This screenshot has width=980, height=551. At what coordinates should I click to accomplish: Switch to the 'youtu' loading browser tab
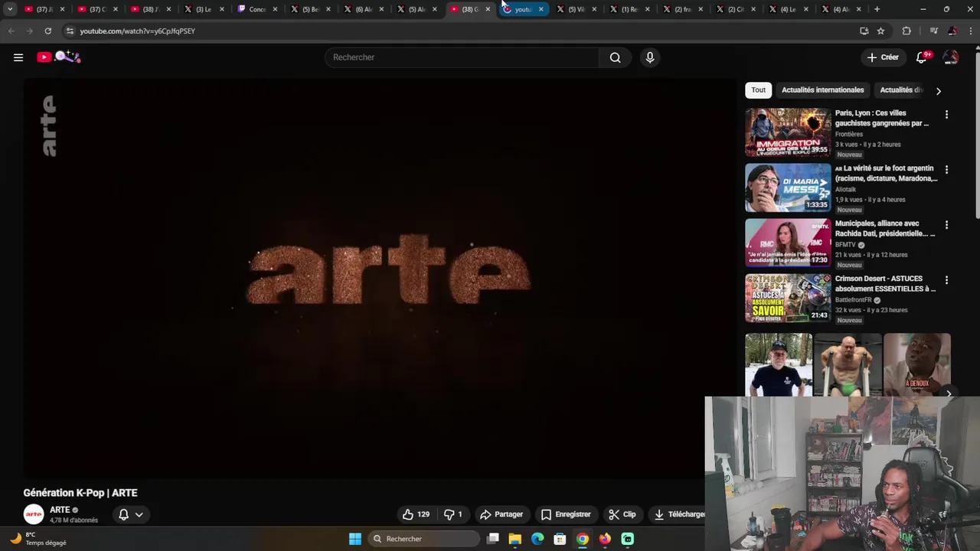[522, 9]
